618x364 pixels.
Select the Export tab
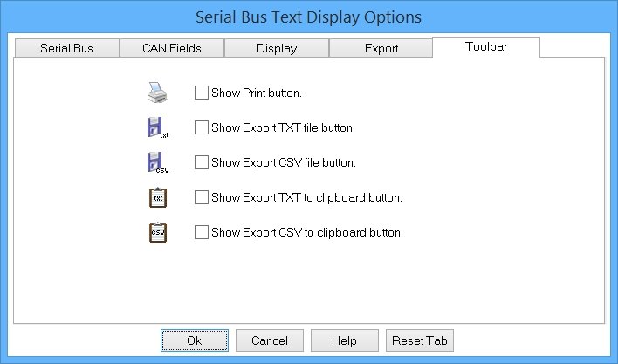[x=381, y=48]
